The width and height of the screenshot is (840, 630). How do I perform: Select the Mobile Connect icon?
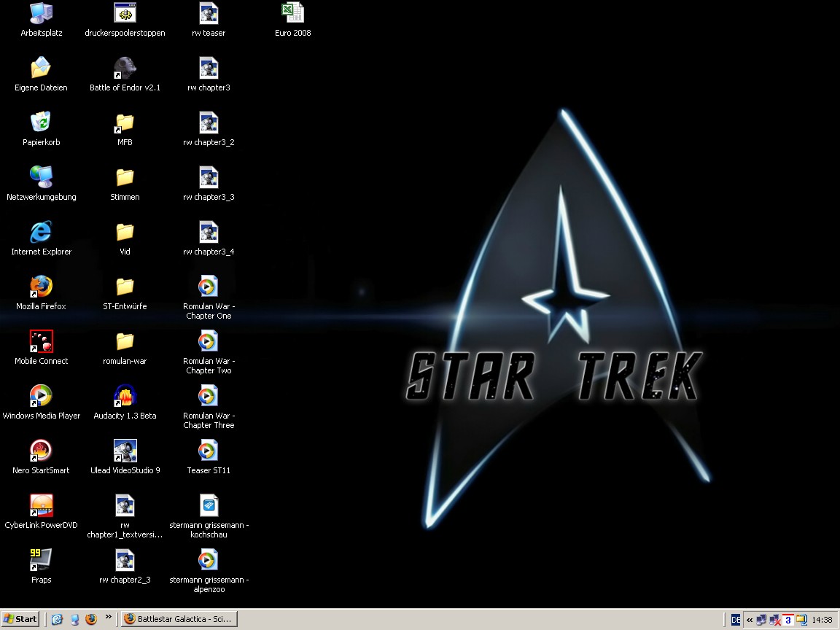(x=42, y=341)
